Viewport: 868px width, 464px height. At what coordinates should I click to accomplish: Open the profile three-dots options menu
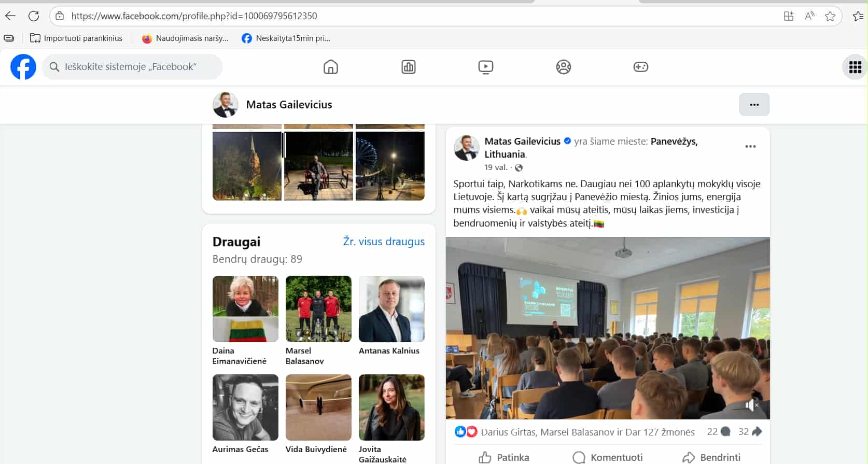754,105
